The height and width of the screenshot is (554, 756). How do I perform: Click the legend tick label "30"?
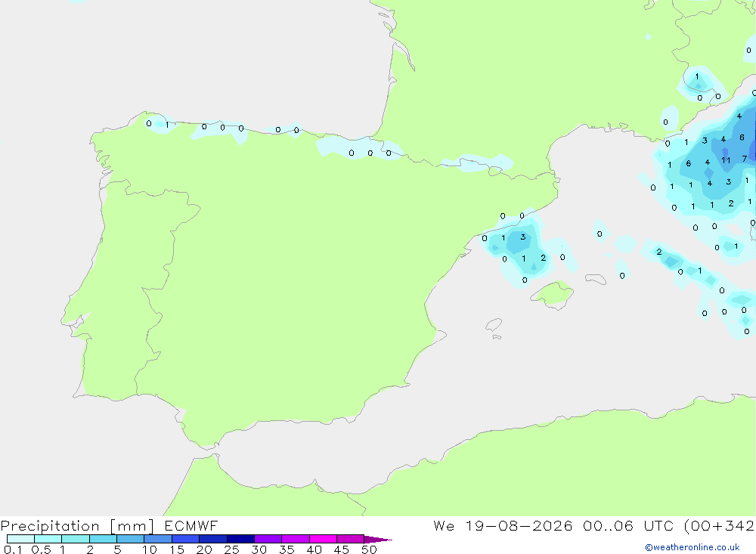coord(259,549)
